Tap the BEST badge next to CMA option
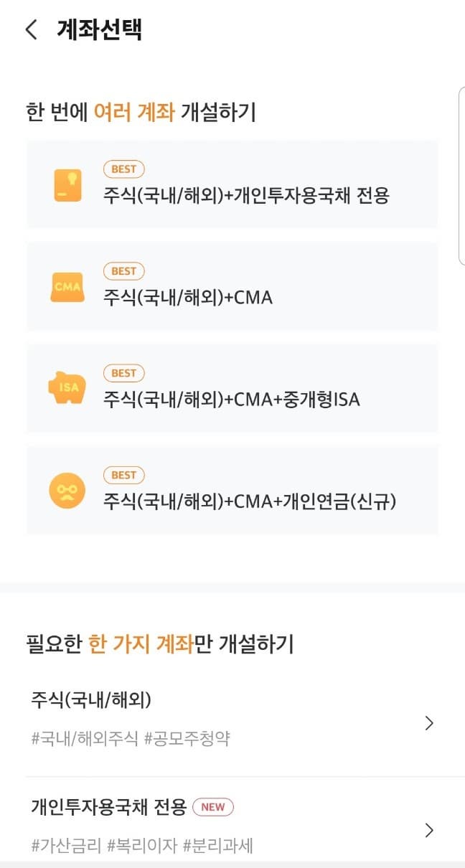The width and height of the screenshot is (465, 868). 123,271
